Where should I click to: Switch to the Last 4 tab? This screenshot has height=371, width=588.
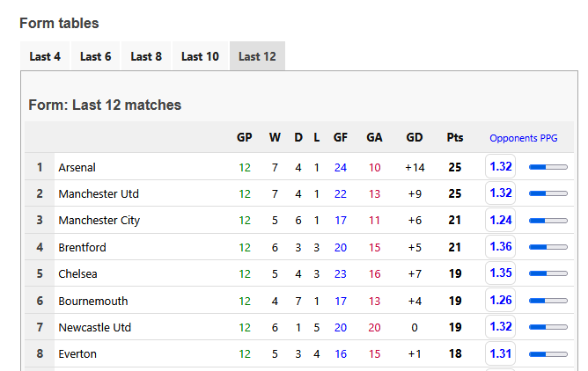pyautogui.click(x=45, y=56)
